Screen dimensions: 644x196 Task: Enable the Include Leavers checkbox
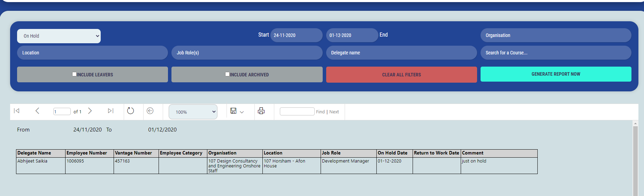74,74
